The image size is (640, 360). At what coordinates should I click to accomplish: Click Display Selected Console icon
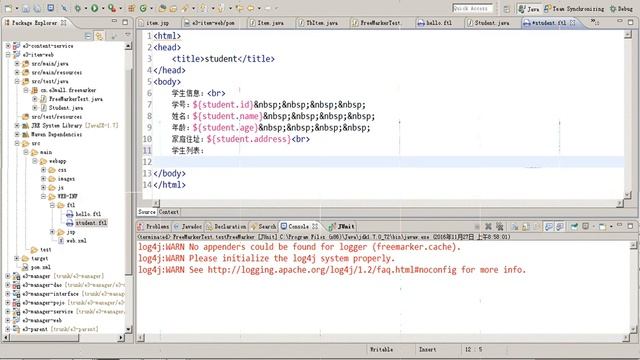point(585,226)
